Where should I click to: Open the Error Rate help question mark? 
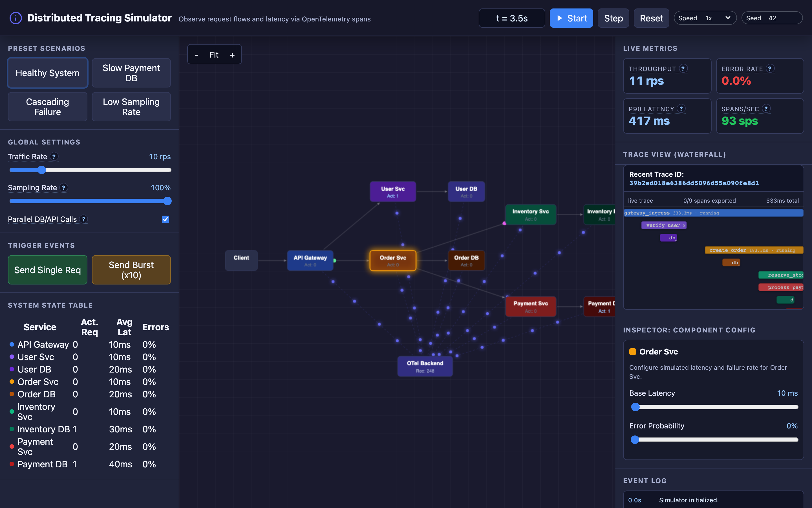pos(770,69)
